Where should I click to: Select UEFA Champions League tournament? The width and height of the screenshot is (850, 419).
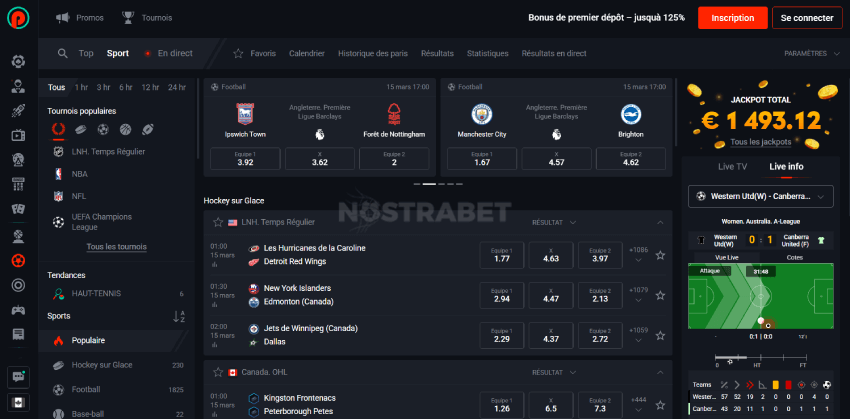pos(117,222)
